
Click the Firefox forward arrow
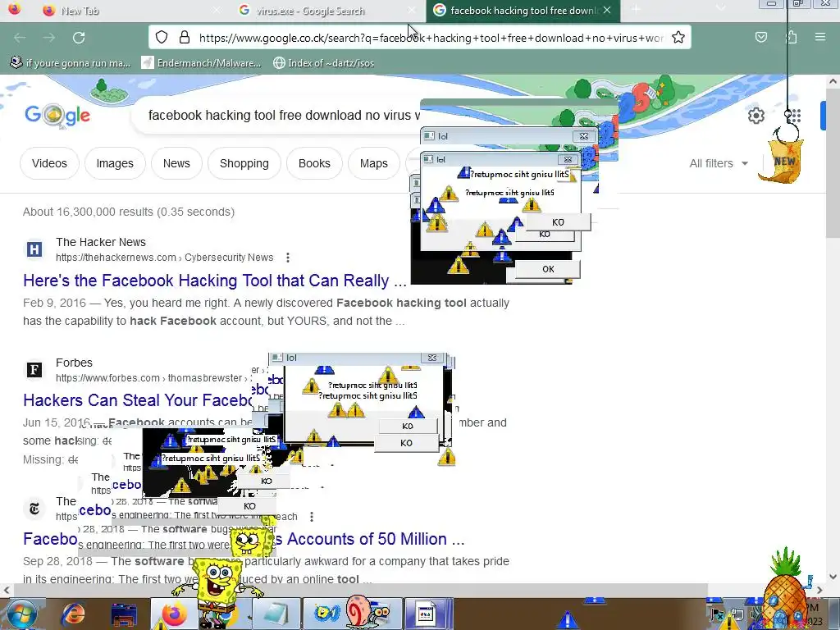(48, 38)
